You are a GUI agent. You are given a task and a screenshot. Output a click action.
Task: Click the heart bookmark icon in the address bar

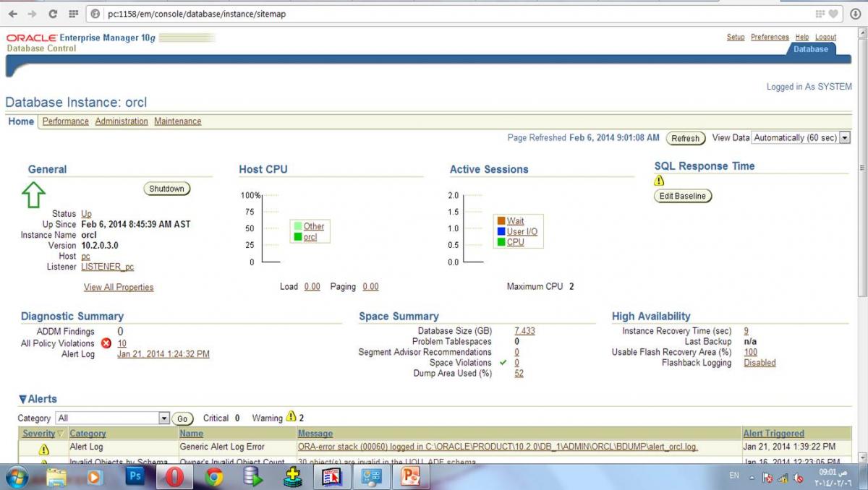click(x=833, y=14)
